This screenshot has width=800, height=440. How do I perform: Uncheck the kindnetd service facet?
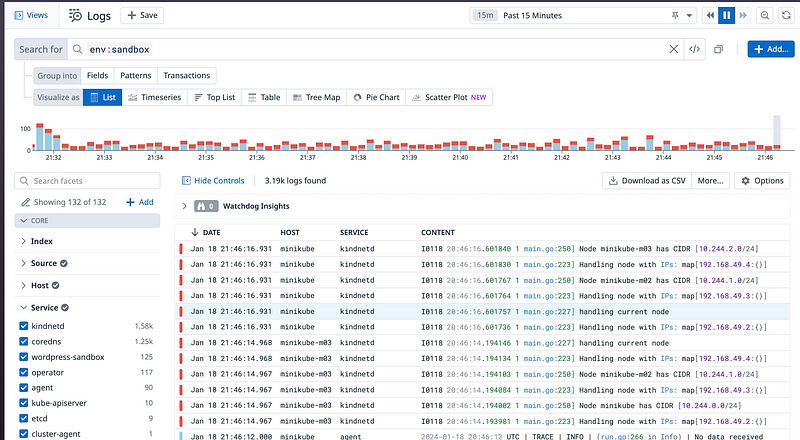click(x=24, y=326)
